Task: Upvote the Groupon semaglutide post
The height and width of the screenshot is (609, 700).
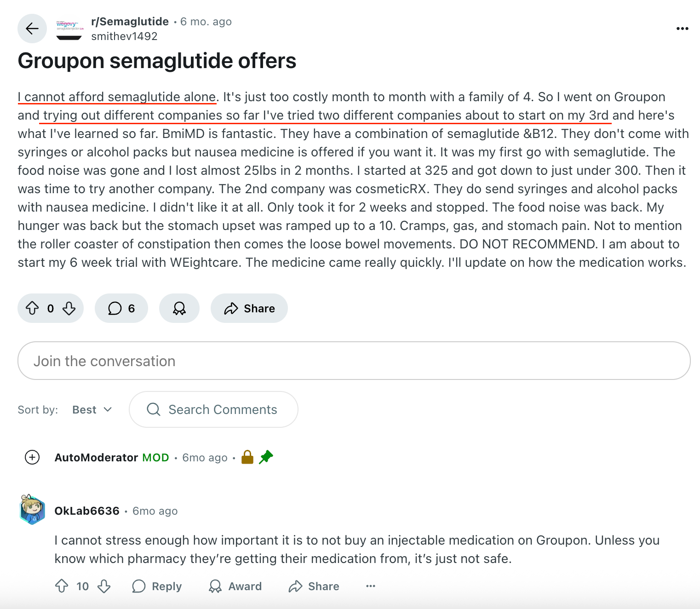Action: [32, 308]
